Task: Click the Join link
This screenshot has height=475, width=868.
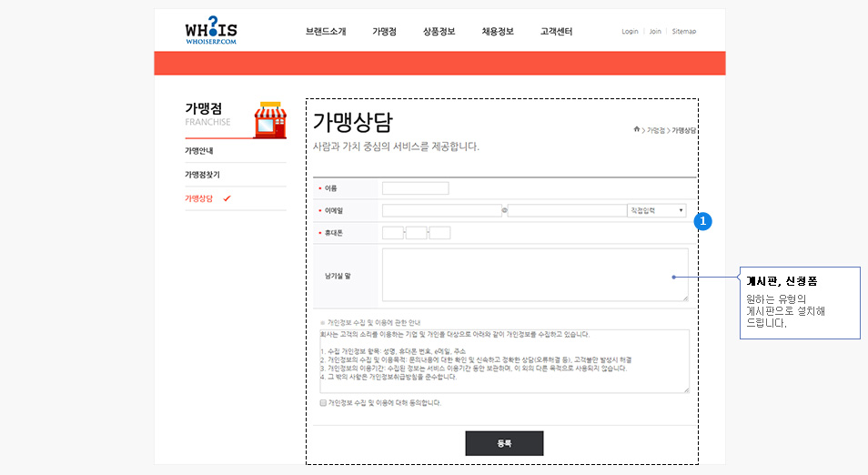Action: point(655,31)
